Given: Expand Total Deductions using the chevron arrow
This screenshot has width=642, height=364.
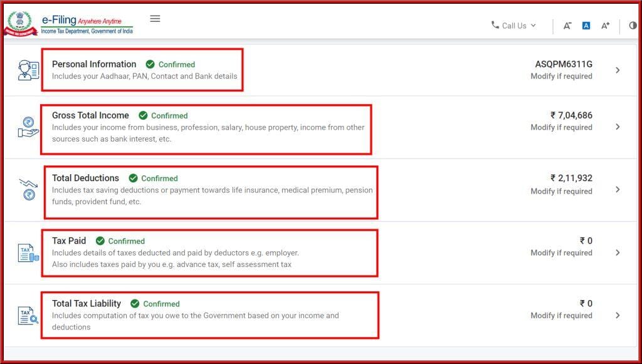Looking at the screenshot, I should (618, 189).
